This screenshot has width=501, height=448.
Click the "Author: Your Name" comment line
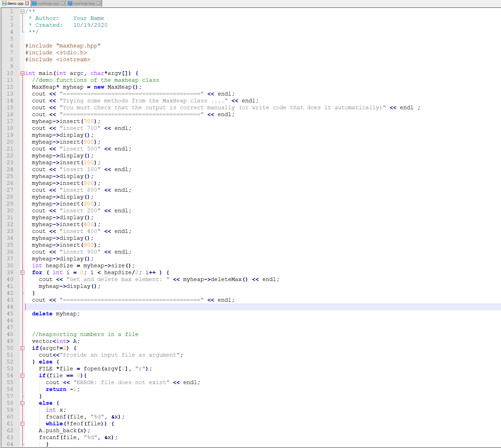(x=66, y=18)
